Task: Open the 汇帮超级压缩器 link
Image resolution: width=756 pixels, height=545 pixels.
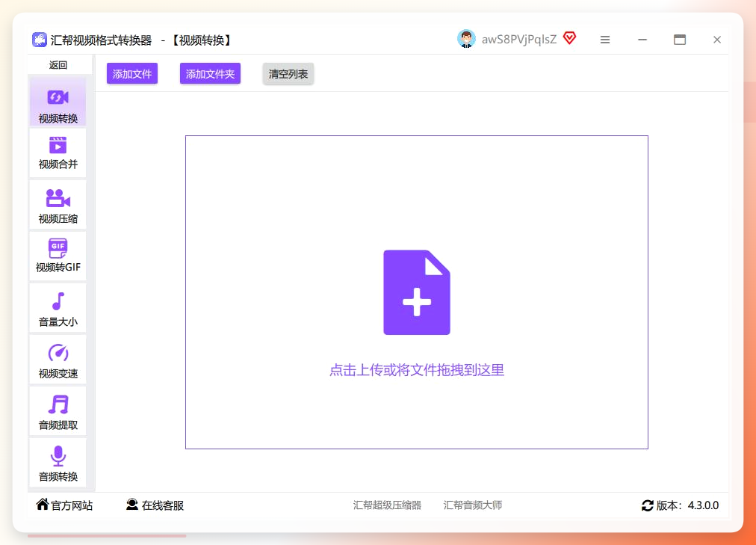Action: (x=387, y=505)
